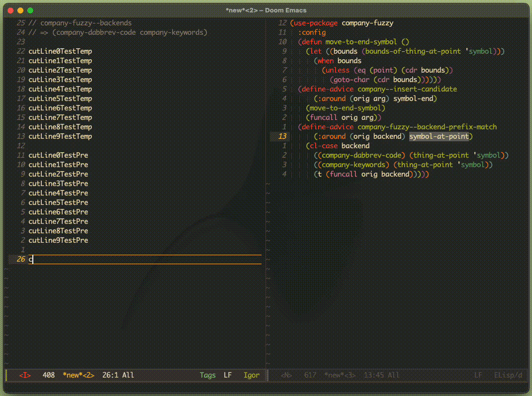Click the line cutLine1TestTemp
Viewport: 532px width, 396px height.
pyautogui.click(x=60, y=61)
